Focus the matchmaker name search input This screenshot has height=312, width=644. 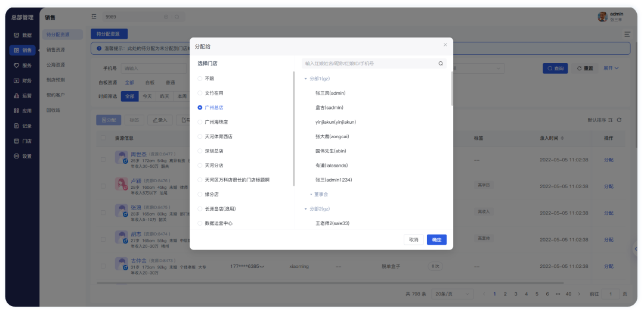(370, 64)
